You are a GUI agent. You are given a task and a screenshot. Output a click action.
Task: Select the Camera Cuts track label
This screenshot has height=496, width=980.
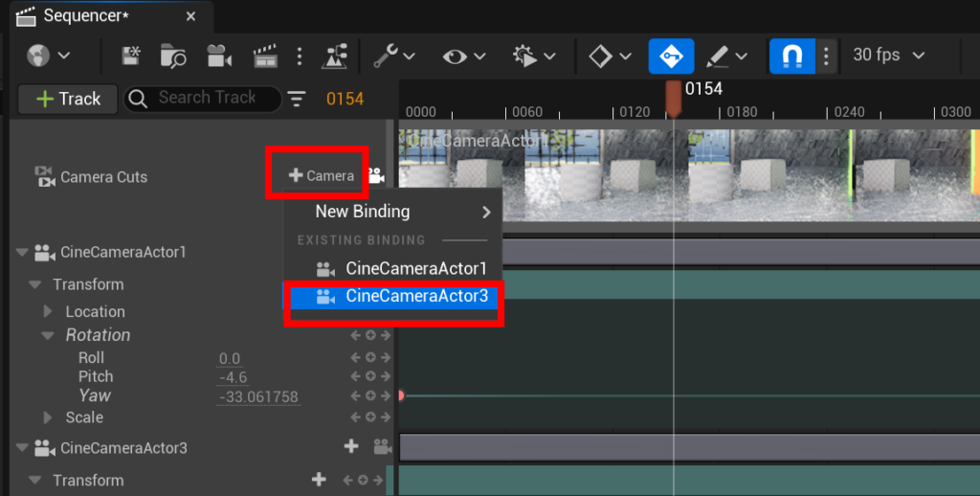coord(103,177)
